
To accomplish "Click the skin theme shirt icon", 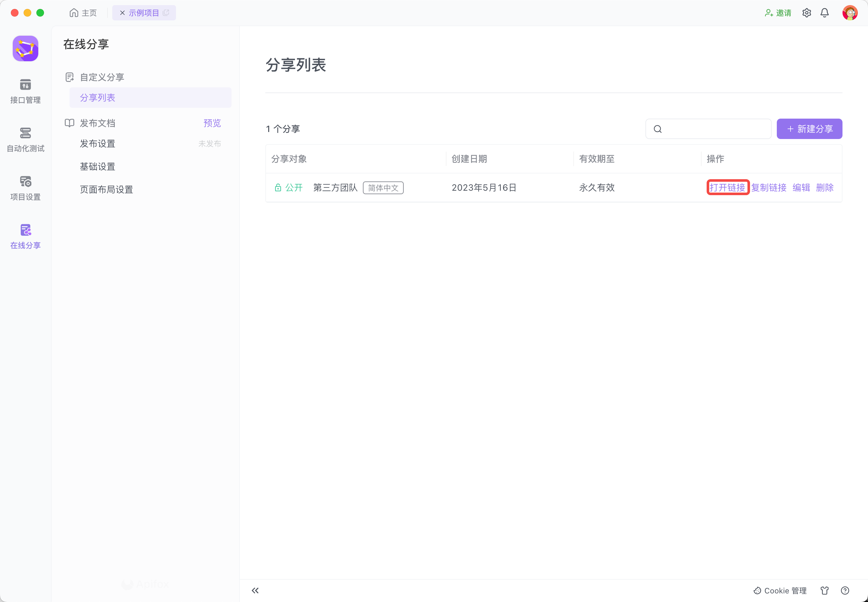I will tap(825, 590).
